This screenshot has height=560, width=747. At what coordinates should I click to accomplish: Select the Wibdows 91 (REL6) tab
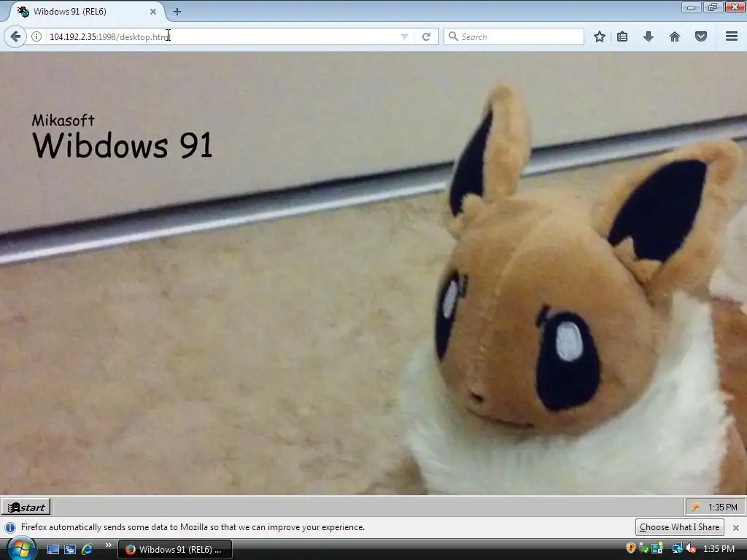pos(86,12)
